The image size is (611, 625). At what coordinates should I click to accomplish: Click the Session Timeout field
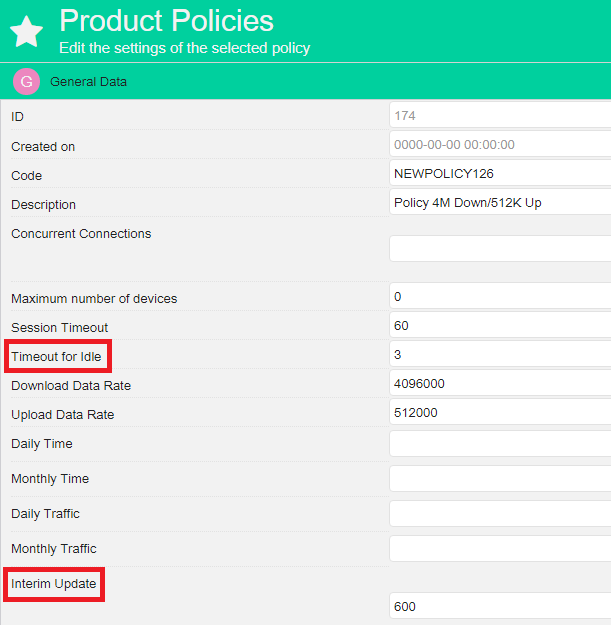(x=500, y=326)
